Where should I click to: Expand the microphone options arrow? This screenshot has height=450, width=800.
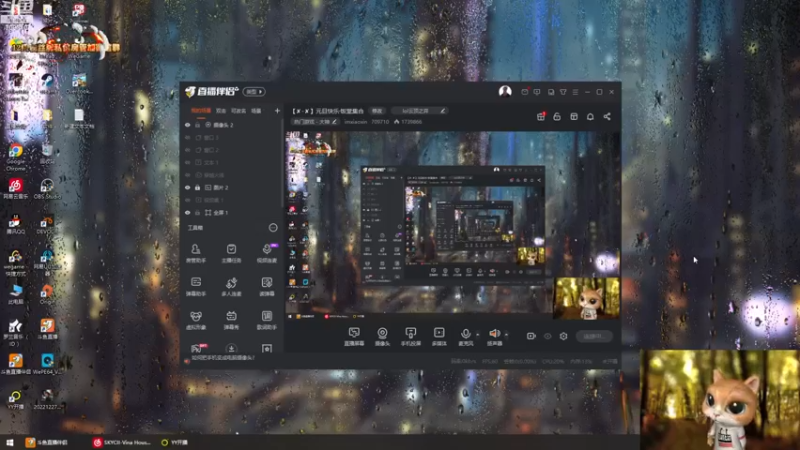[478, 335]
